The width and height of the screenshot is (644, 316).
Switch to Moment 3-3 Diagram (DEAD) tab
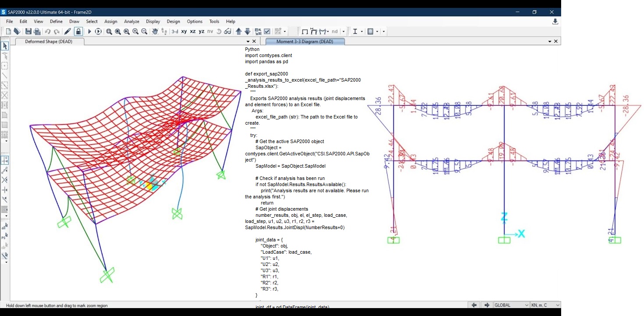[x=305, y=41]
